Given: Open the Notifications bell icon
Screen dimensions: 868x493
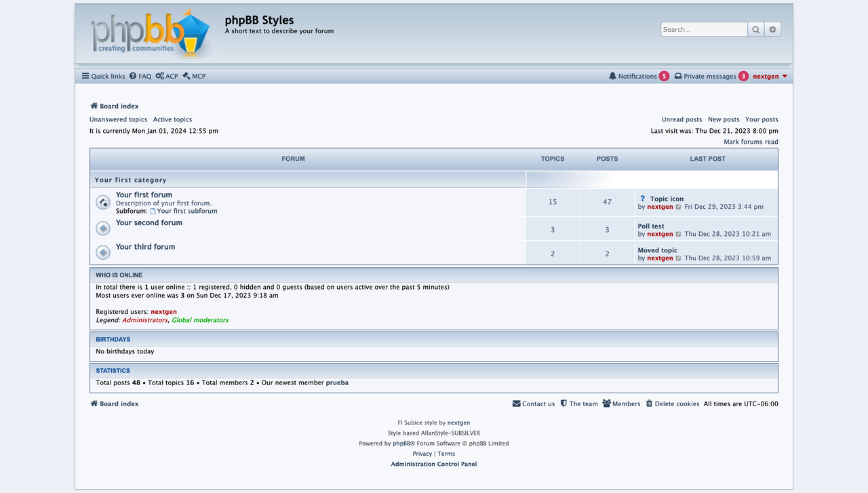Looking at the screenshot, I should click(x=614, y=76).
